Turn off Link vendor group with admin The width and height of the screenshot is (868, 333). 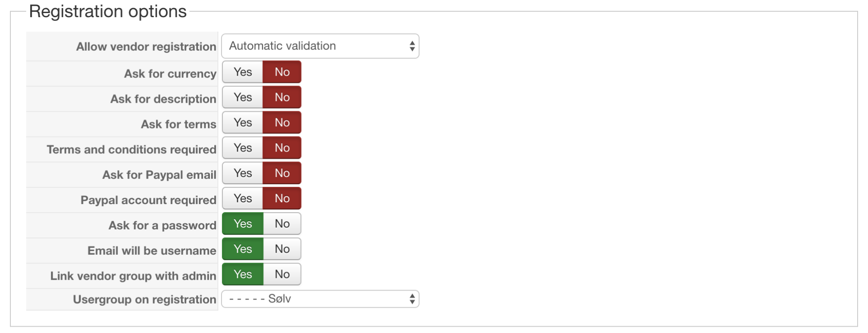click(282, 275)
